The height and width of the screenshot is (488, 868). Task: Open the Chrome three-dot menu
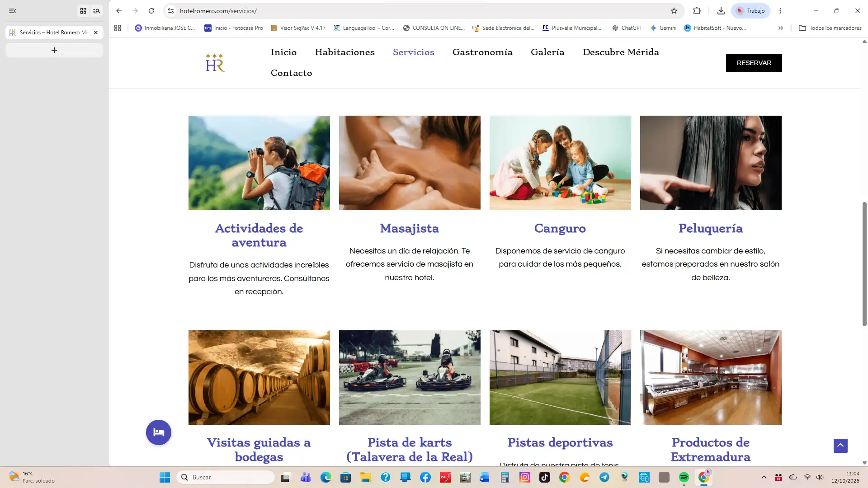pyautogui.click(x=780, y=11)
